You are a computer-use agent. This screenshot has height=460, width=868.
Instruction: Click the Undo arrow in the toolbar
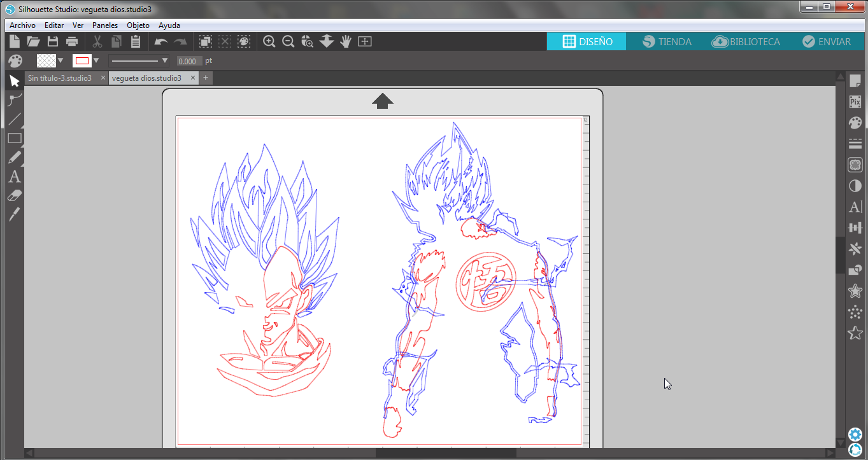click(161, 41)
